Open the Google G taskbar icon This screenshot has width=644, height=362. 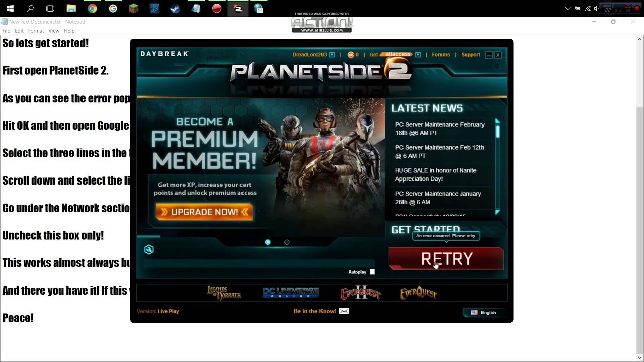coord(113,8)
